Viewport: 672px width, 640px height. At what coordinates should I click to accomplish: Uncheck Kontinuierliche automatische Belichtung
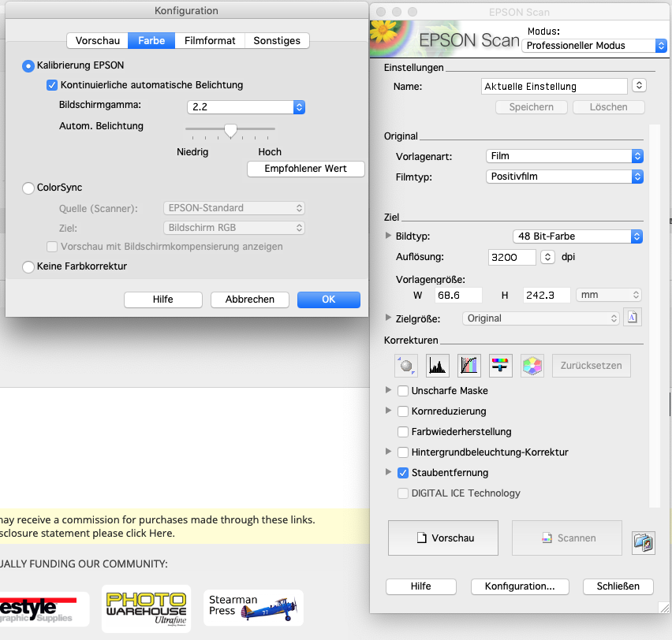click(x=52, y=85)
